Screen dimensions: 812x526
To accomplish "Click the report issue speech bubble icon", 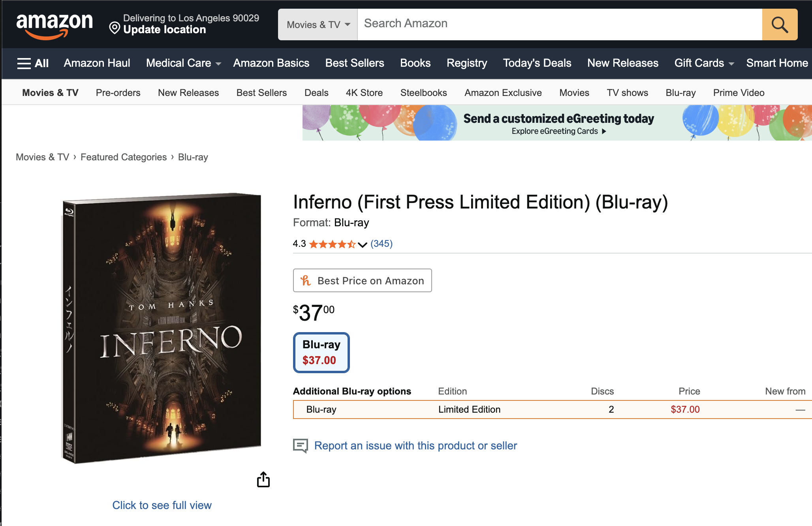I will [300, 445].
